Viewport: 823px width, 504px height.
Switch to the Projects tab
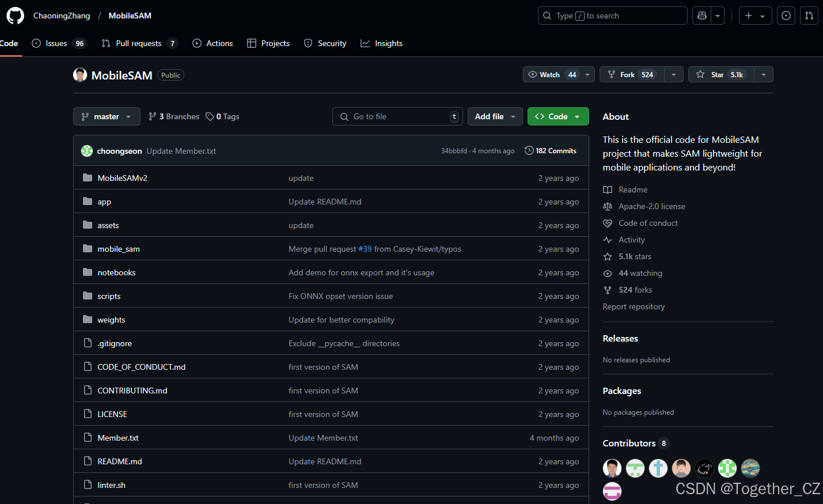[x=268, y=43]
